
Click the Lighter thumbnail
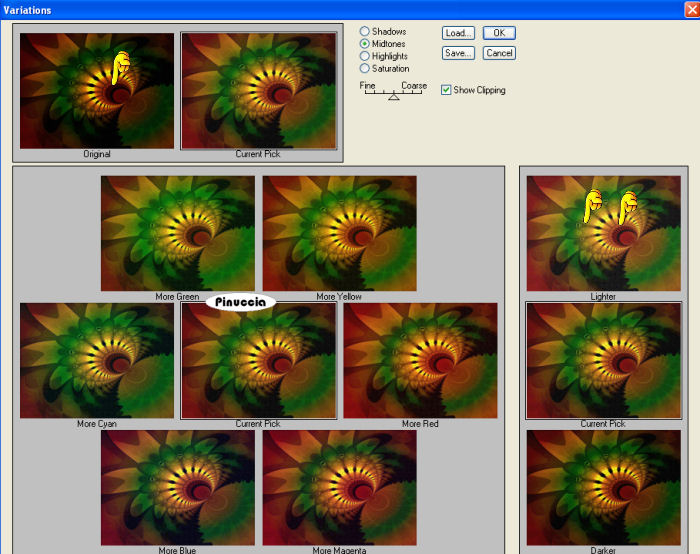pos(604,233)
